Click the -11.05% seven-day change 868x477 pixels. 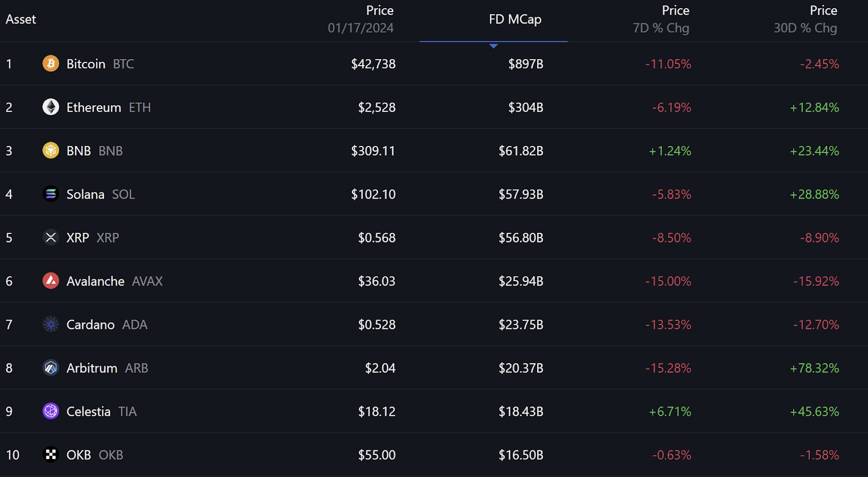click(668, 64)
